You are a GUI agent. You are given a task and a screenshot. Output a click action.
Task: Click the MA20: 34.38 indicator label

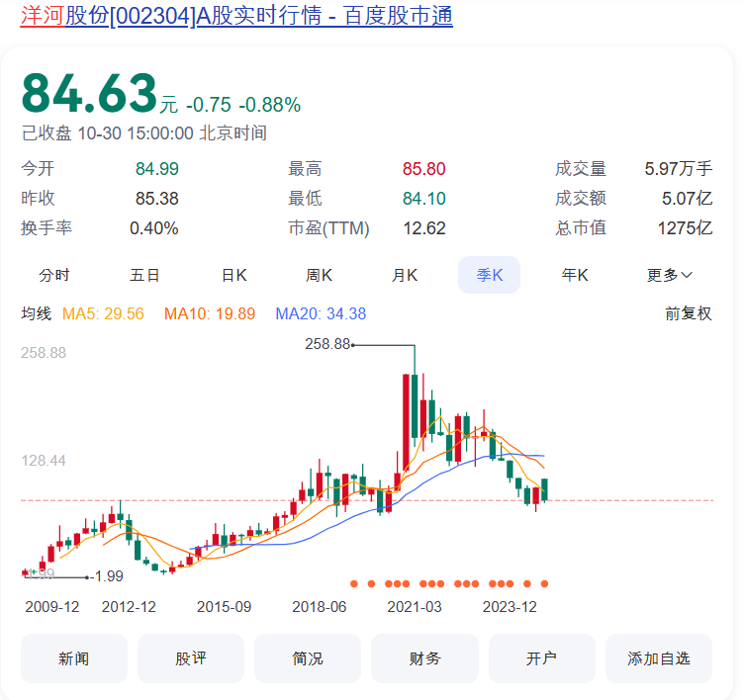321,313
